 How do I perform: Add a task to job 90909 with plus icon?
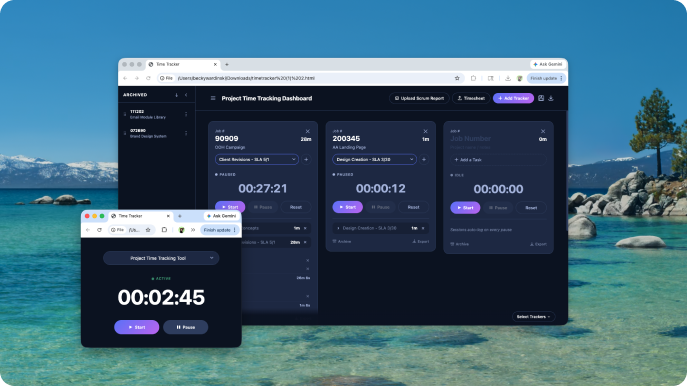coord(306,159)
